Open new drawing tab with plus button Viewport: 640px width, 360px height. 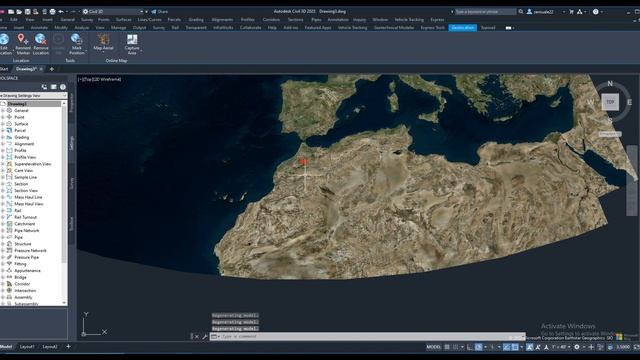(x=51, y=69)
